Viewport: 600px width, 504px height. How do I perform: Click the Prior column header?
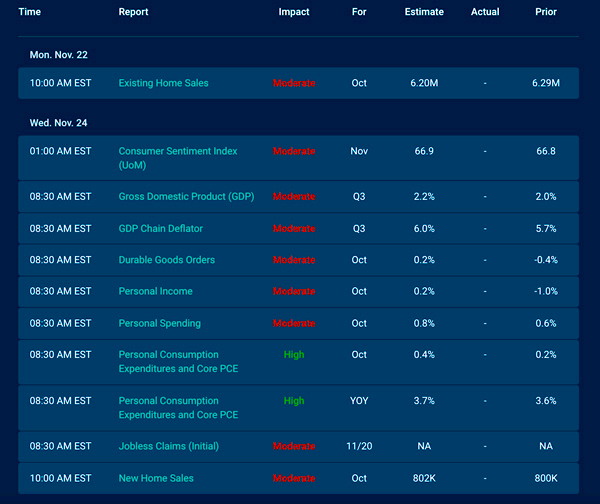[546, 12]
